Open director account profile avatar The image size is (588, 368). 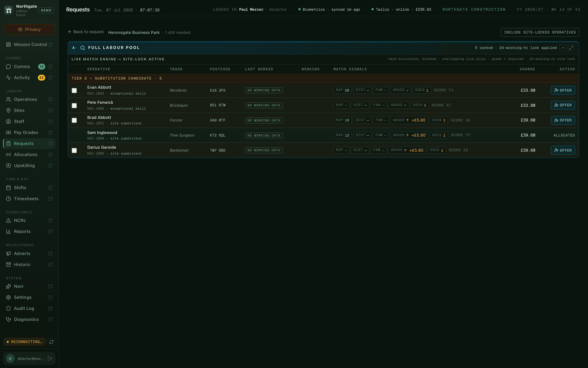coord(10,358)
